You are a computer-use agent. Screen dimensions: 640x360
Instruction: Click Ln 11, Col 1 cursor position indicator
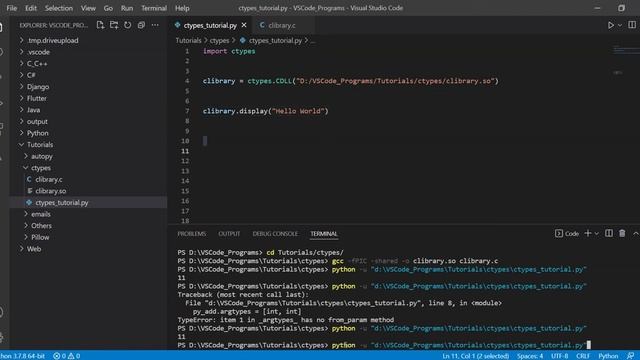click(476, 356)
